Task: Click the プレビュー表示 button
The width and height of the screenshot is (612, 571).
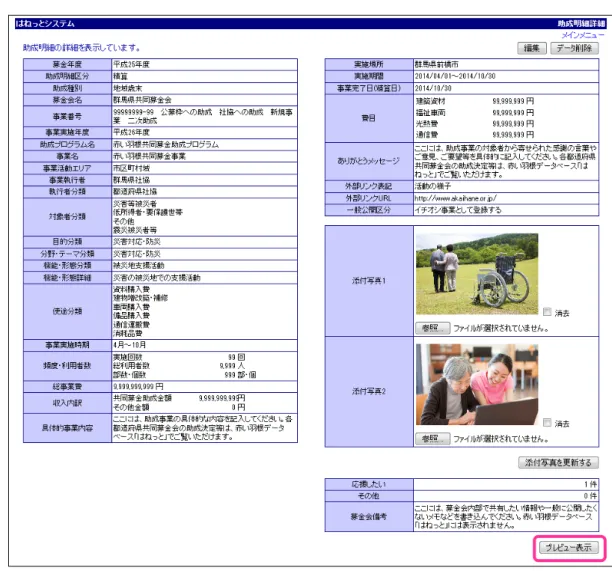Action: (568, 547)
